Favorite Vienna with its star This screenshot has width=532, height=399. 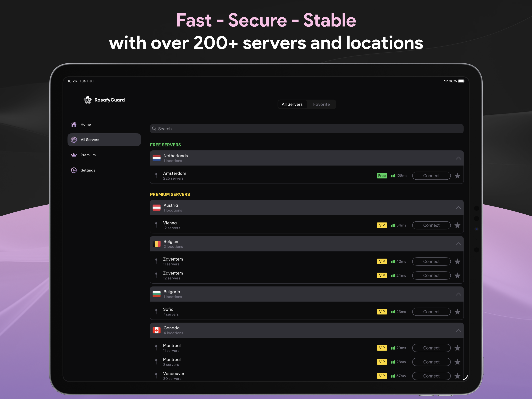coord(457,225)
